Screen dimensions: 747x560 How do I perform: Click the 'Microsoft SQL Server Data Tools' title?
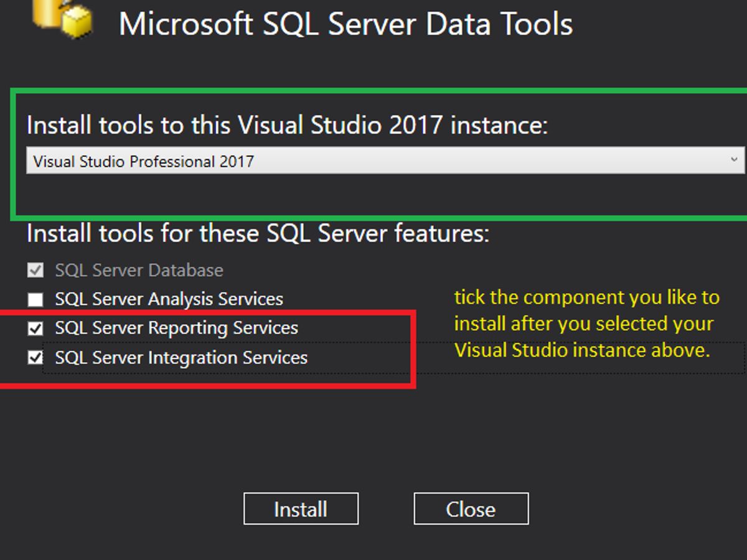click(x=345, y=24)
